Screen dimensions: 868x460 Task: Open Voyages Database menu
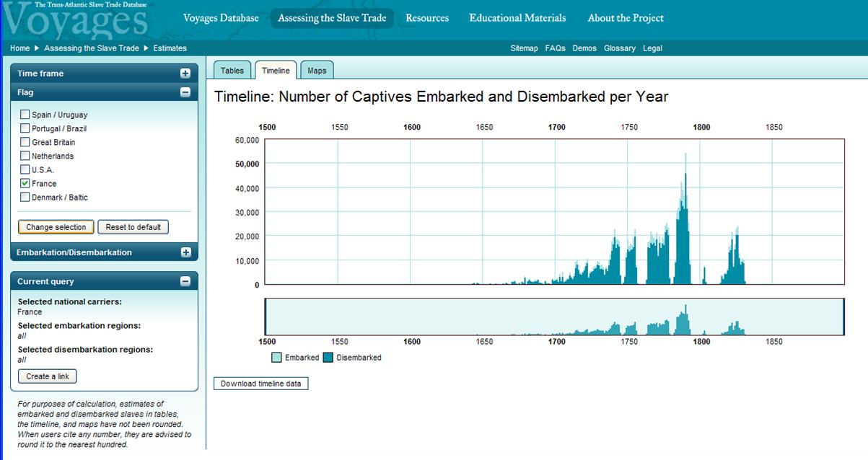pos(221,18)
